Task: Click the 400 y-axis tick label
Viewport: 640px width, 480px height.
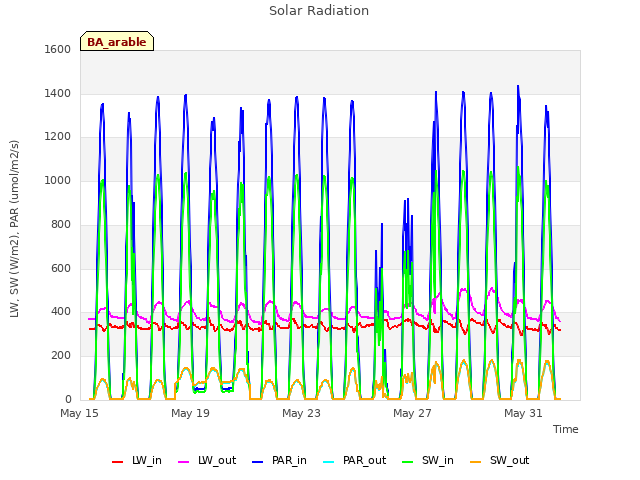Action: click(61, 312)
